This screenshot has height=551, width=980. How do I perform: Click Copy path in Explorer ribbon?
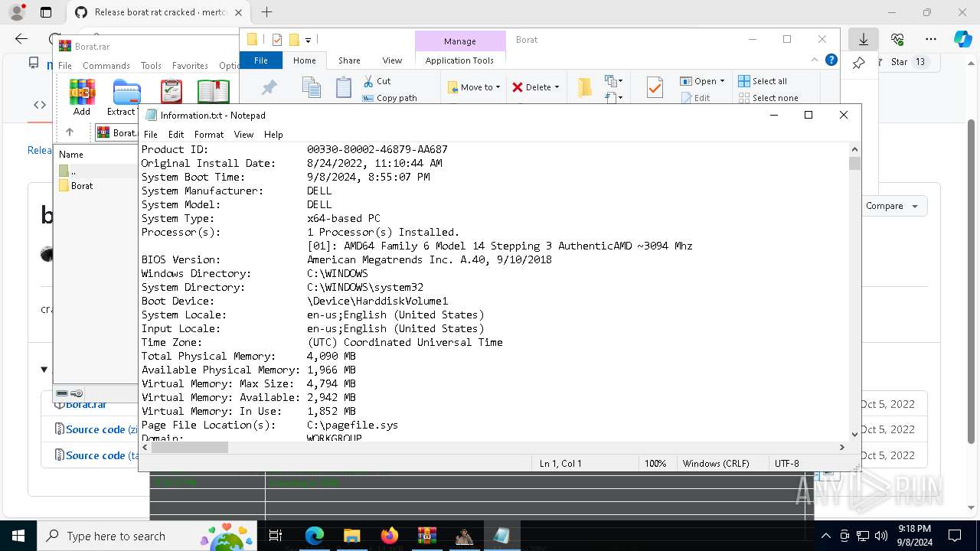390,98
